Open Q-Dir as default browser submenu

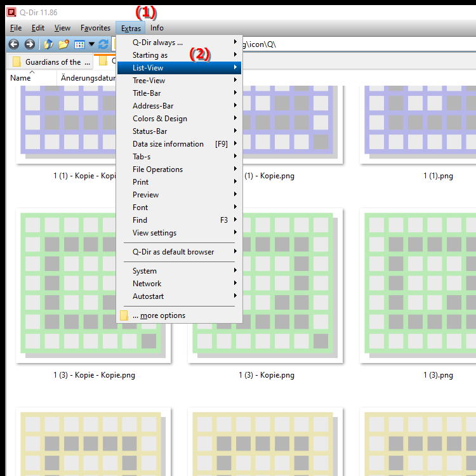point(179,252)
